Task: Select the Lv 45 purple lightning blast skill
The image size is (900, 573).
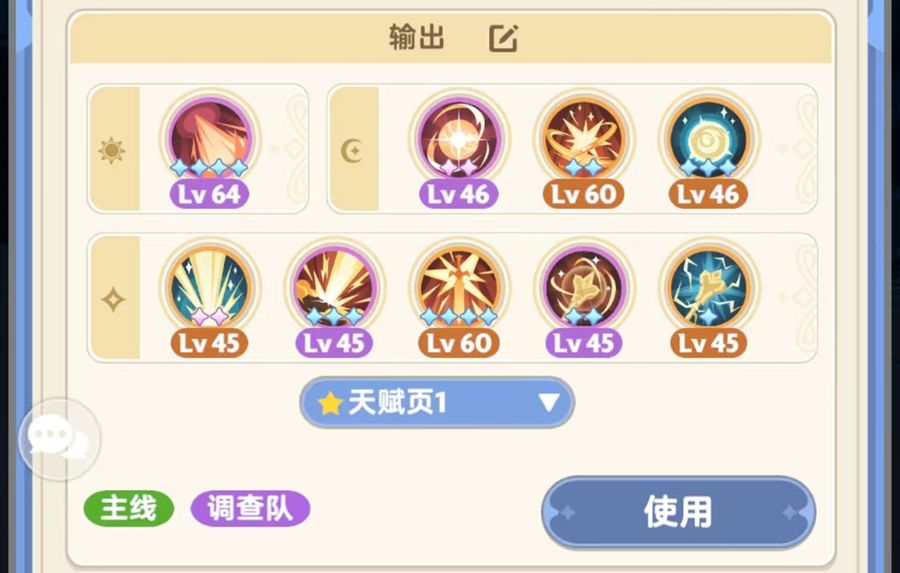Action: [334, 288]
